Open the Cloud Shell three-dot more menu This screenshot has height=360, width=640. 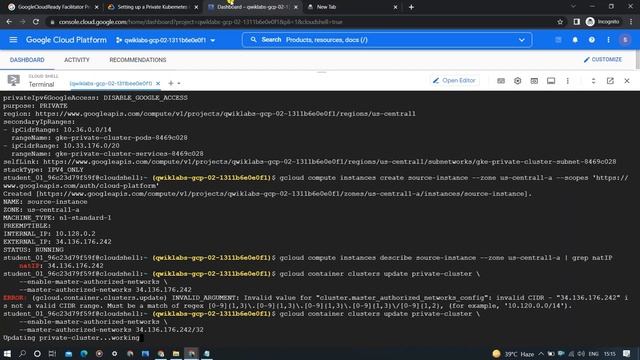[x=567, y=81]
